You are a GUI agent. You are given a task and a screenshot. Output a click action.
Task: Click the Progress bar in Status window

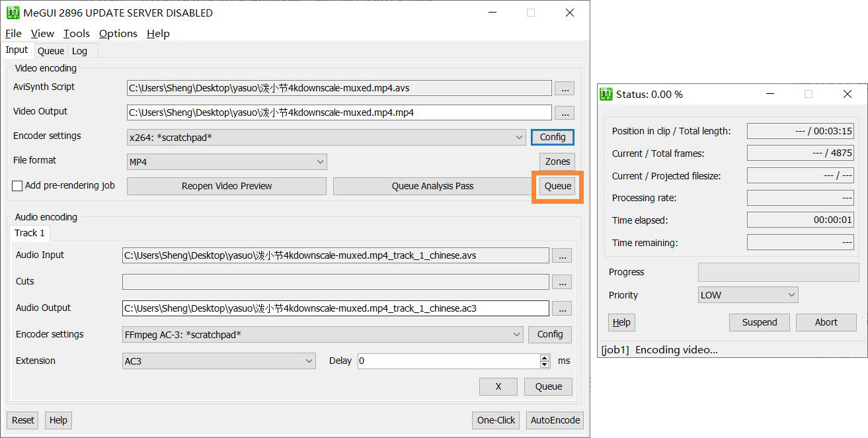point(779,272)
